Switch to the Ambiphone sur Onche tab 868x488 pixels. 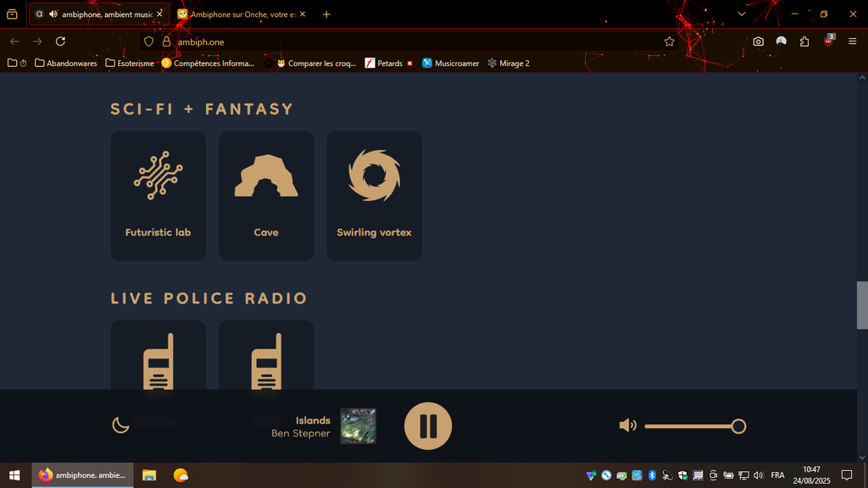(242, 14)
